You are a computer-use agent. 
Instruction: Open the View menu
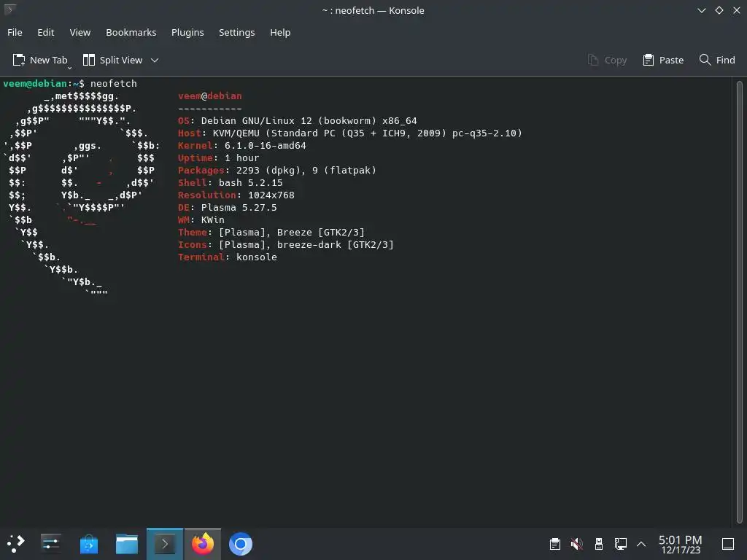pyautogui.click(x=80, y=32)
